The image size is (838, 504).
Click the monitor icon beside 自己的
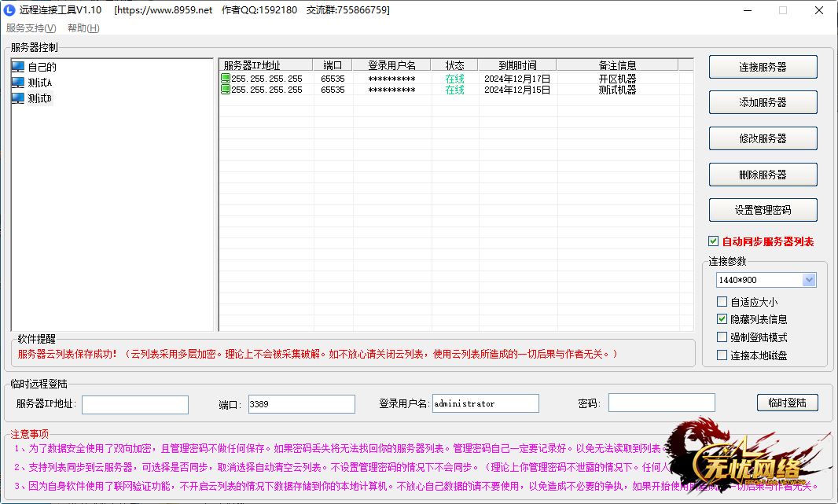tap(18, 67)
